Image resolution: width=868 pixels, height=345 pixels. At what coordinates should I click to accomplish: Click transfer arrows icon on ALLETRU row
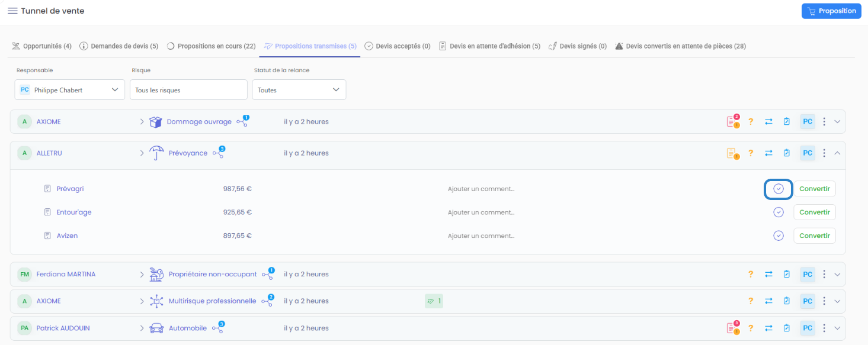pos(768,153)
